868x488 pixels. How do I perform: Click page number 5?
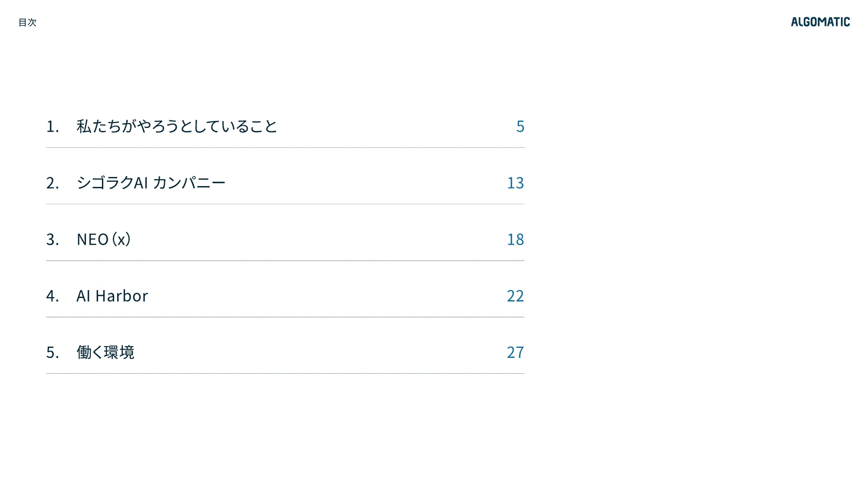520,127
